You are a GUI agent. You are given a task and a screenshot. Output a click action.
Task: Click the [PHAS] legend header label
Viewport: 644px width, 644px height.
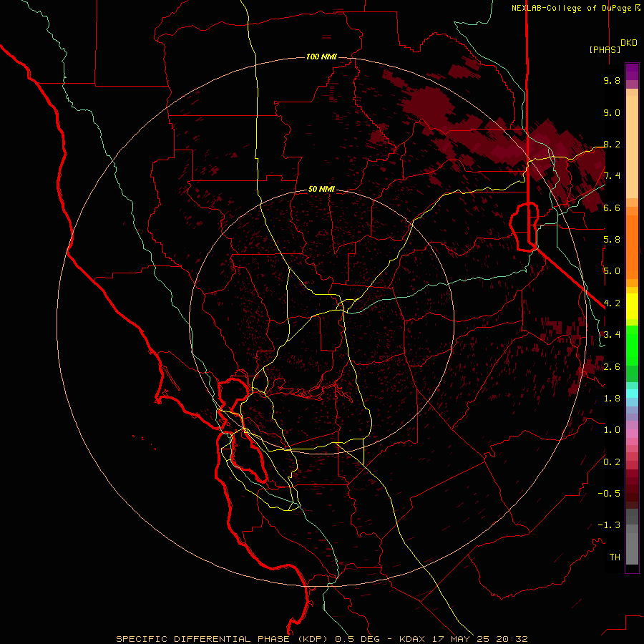(605, 49)
